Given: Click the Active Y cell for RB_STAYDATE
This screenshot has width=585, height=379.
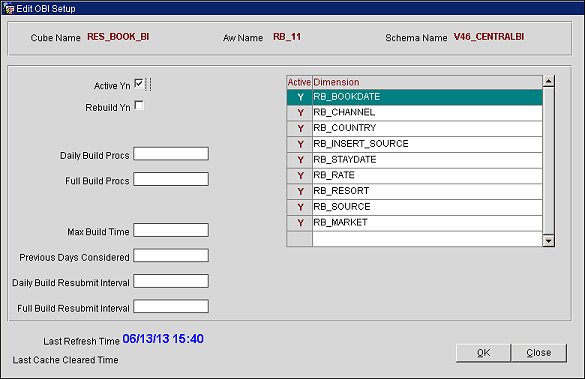Looking at the screenshot, I should coord(300,160).
